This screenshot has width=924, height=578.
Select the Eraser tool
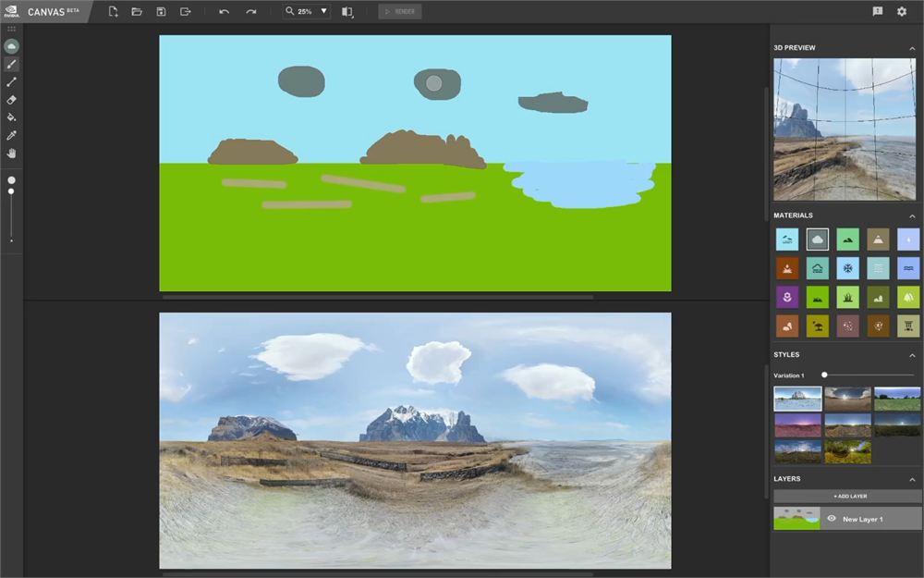pos(11,100)
